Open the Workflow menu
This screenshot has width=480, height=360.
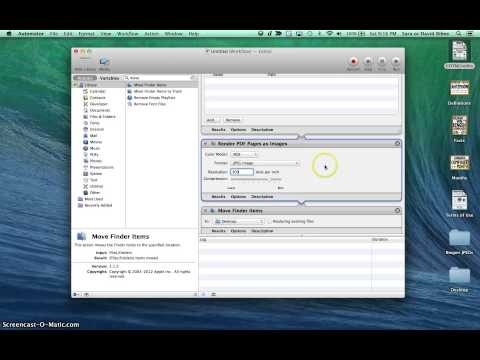point(127,34)
